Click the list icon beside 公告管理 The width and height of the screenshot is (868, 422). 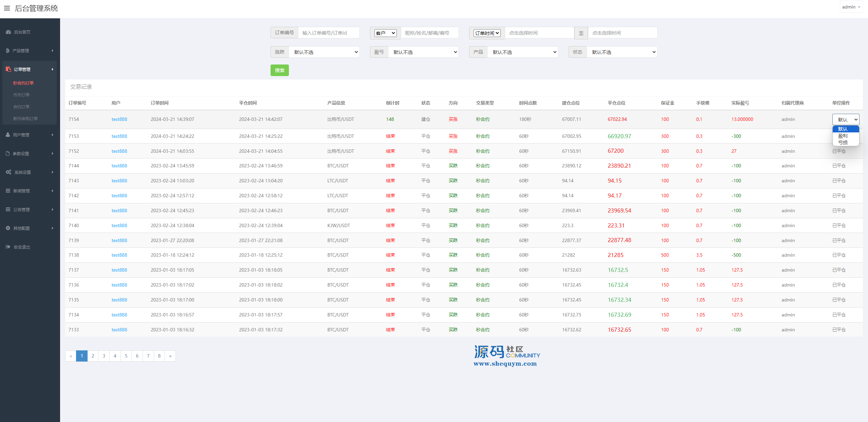8,209
